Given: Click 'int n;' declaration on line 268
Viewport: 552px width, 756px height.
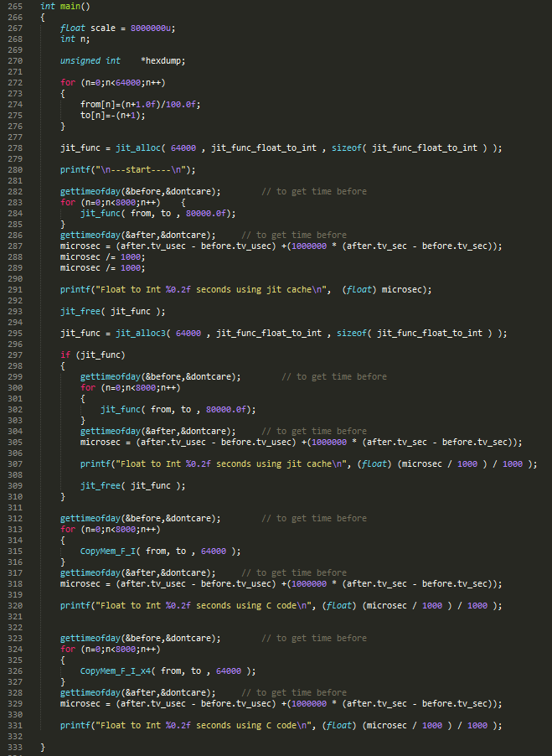Looking at the screenshot, I should (x=75, y=39).
